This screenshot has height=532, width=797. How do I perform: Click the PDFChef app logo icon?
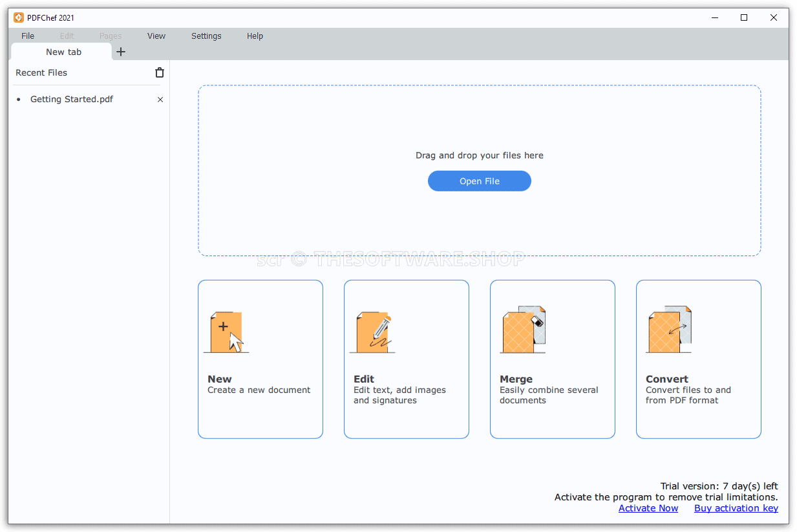(x=19, y=17)
